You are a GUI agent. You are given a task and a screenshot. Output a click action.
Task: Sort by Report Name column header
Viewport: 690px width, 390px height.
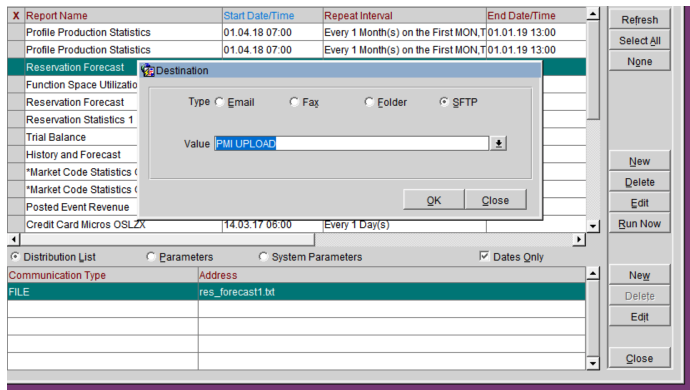coord(123,15)
